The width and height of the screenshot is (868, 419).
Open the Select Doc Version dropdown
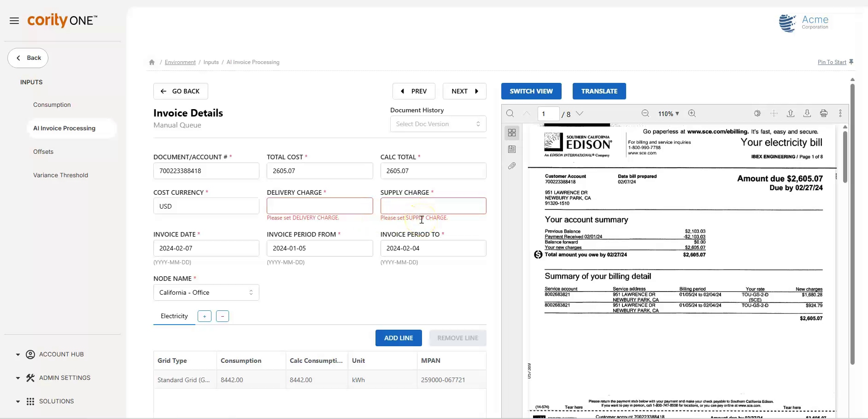point(437,123)
